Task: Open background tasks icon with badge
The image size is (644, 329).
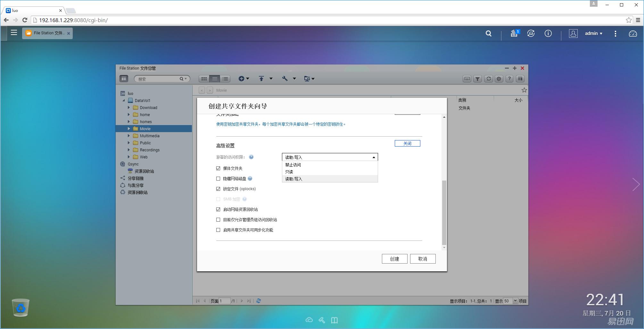Action: click(x=515, y=33)
